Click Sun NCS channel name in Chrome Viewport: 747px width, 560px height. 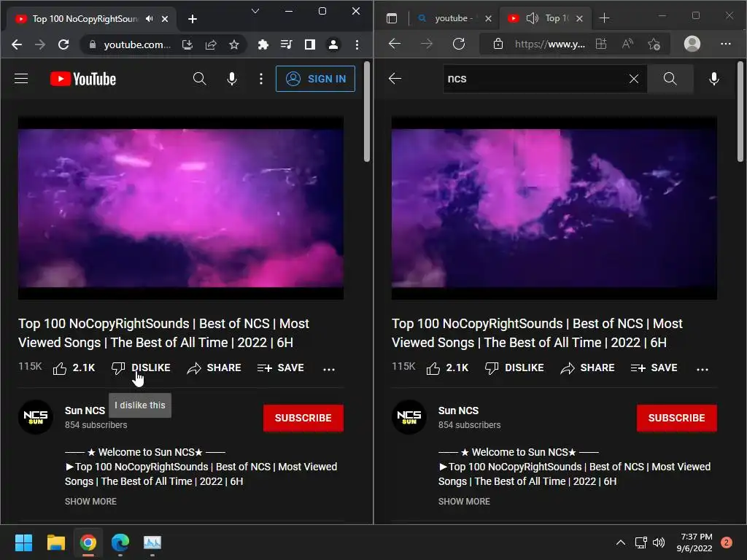tap(85, 411)
